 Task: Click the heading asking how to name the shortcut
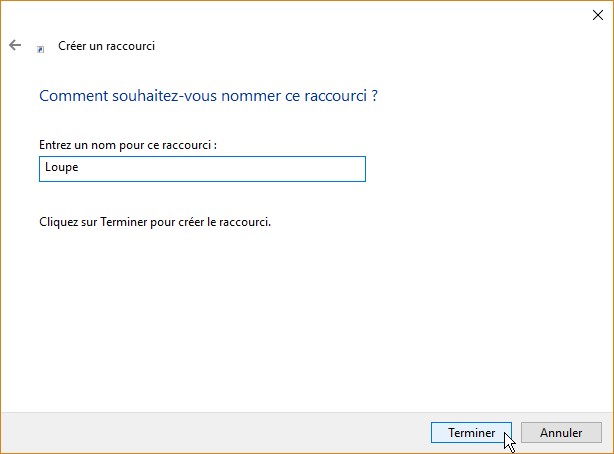208,97
